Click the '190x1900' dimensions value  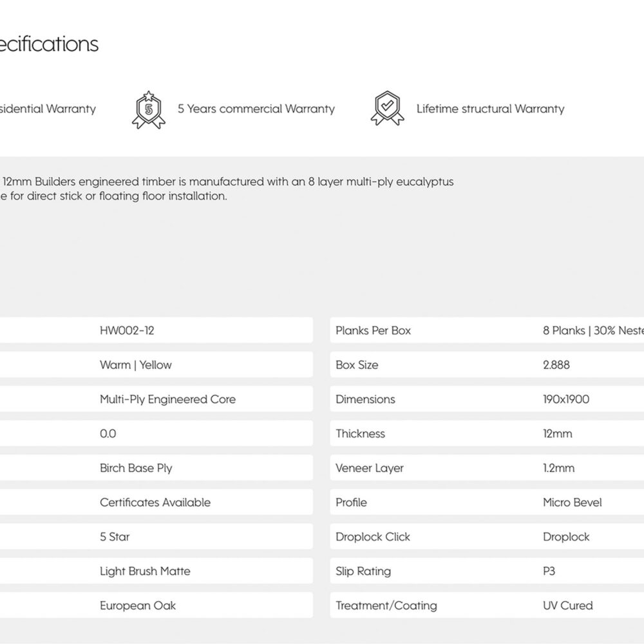tap(566, 399)
